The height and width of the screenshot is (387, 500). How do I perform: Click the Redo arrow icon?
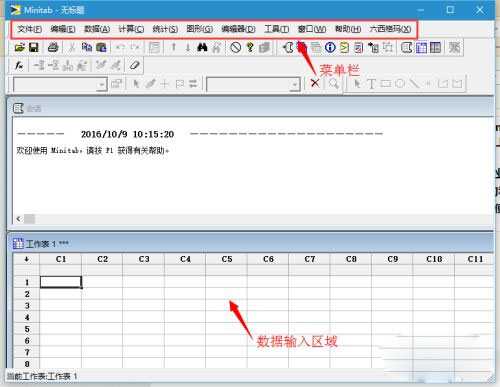click(135, 47)
